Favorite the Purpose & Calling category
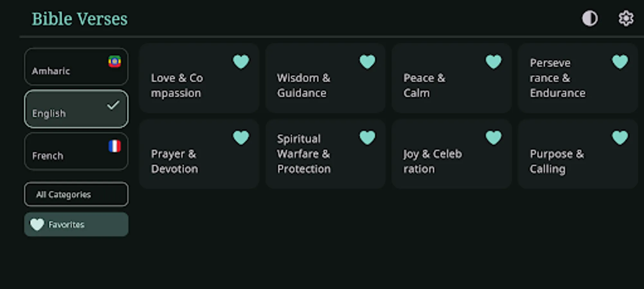Screen dimensions: 644x289 621,137
